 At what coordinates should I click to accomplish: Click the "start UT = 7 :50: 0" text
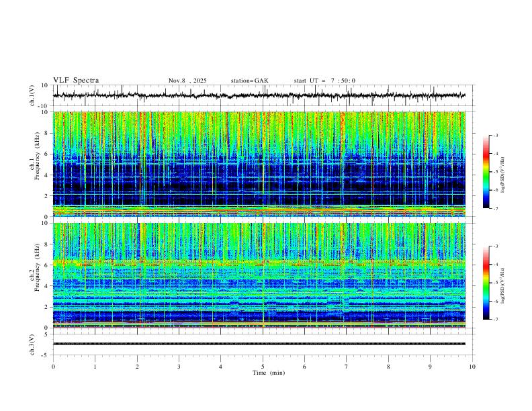[x=324, y=81]
